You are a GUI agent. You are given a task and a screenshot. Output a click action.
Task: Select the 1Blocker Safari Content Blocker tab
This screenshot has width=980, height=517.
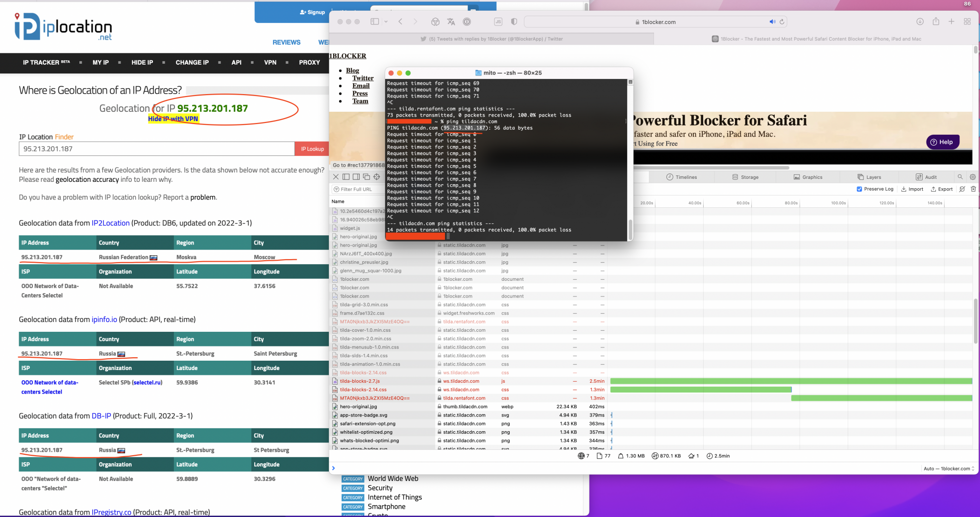(816, 39)
